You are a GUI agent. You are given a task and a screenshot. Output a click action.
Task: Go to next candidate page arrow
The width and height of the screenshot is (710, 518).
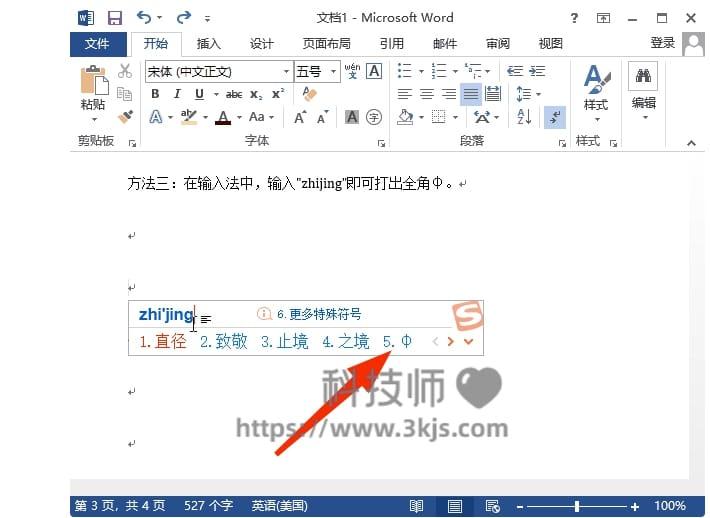tap(451, 341)
